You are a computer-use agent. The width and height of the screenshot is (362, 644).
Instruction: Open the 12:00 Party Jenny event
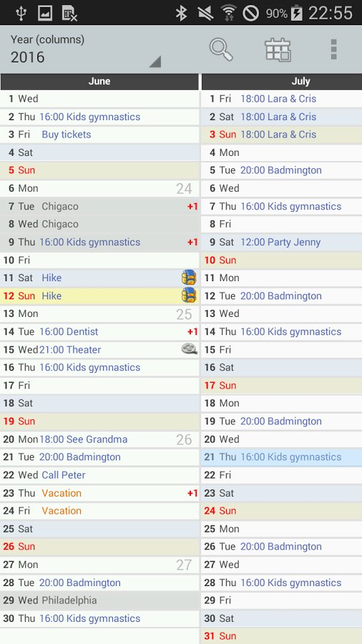[x=280, y=242]
